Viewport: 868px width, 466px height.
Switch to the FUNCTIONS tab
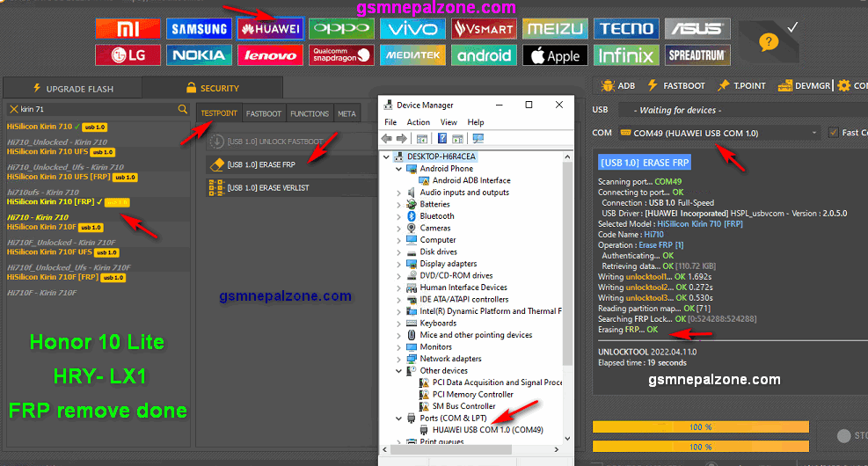pyautogui.click(x=310, y=113)
